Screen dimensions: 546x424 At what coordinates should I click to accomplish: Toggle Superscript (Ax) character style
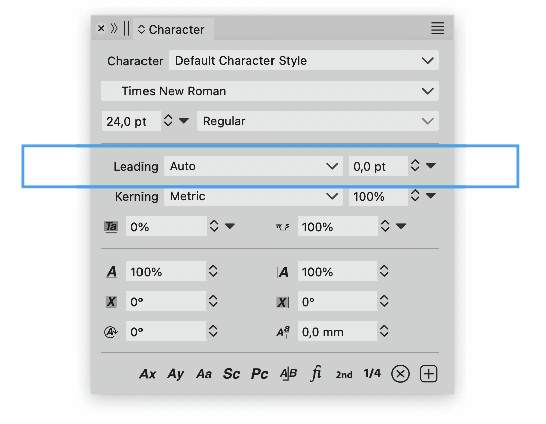click(148, 374)
